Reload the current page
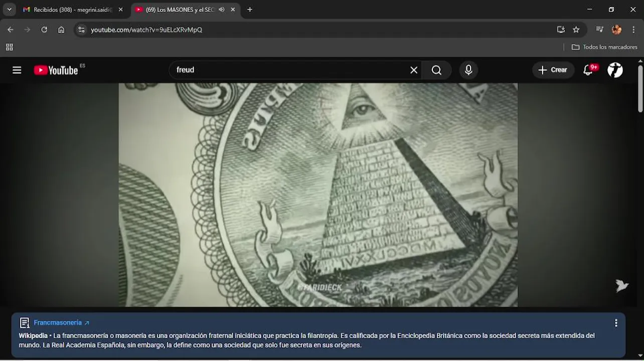 44,30
